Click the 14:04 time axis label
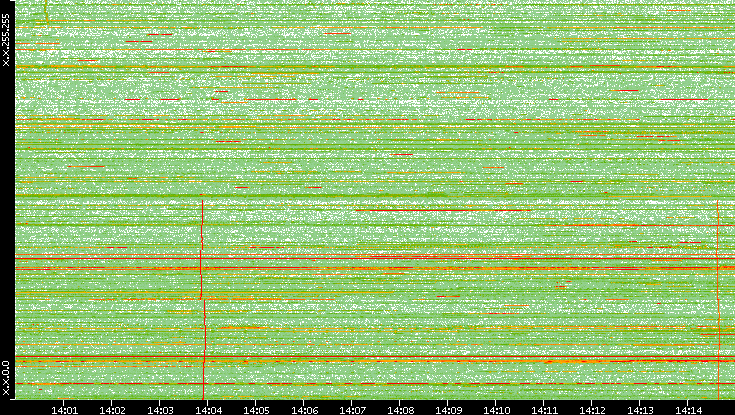 click(x=208, y=410)
